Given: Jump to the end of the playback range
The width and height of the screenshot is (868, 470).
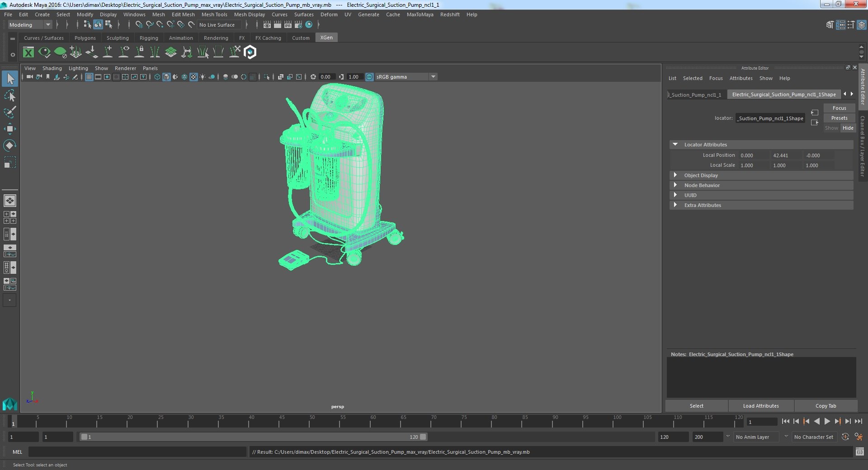Looking at the screenshot, I should [x=858, y=421].
